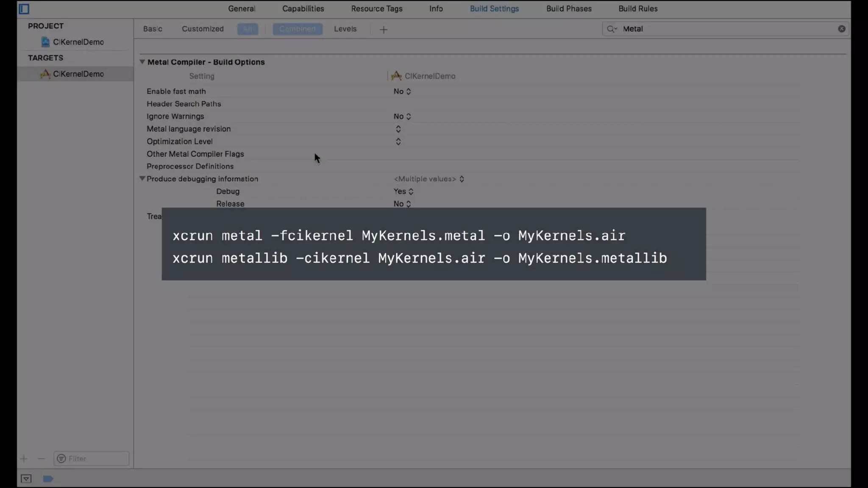This screenshot has width=868, height=488.
Task: Open the Capabilities tab
Action: 303,9
